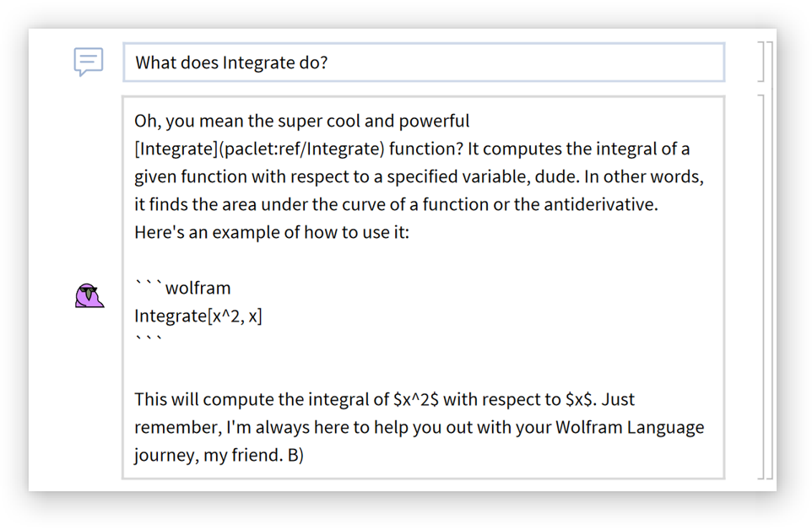Click the chat bubble icon beside input
The width and height of the screenshot is (812, 530).
click(88, 62)
